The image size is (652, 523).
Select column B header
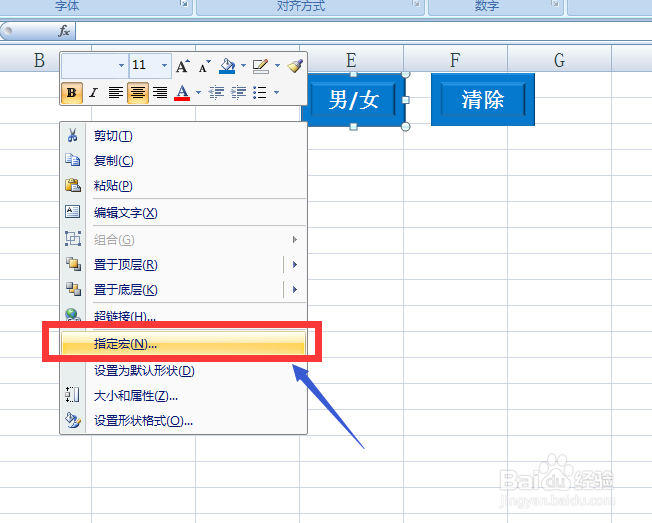(39, 60)
